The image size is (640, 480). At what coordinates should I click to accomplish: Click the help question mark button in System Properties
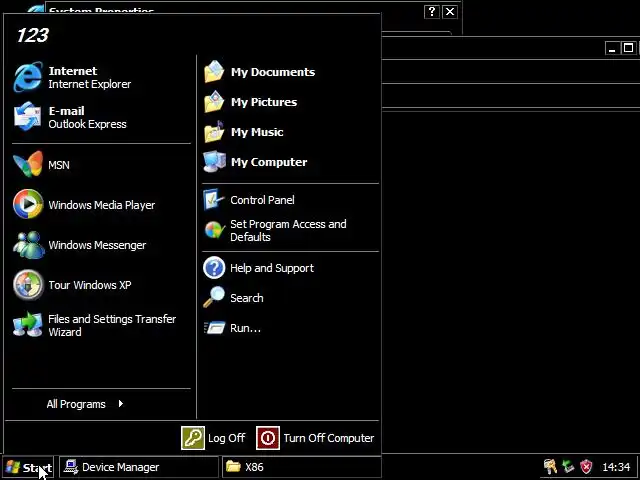point(431,11)
